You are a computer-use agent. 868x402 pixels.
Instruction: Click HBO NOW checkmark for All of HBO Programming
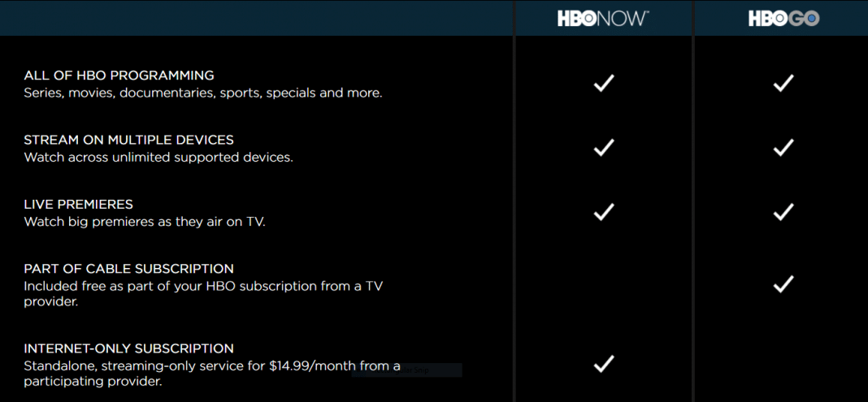[604, 84]
